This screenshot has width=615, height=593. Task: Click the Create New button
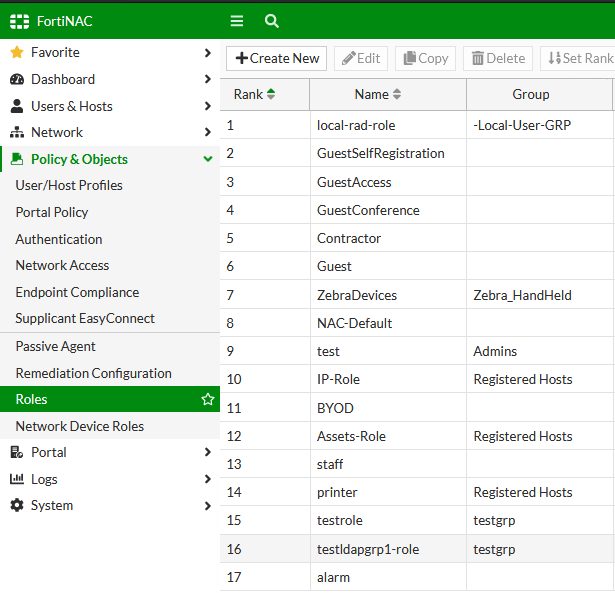[x=277, y=58]
